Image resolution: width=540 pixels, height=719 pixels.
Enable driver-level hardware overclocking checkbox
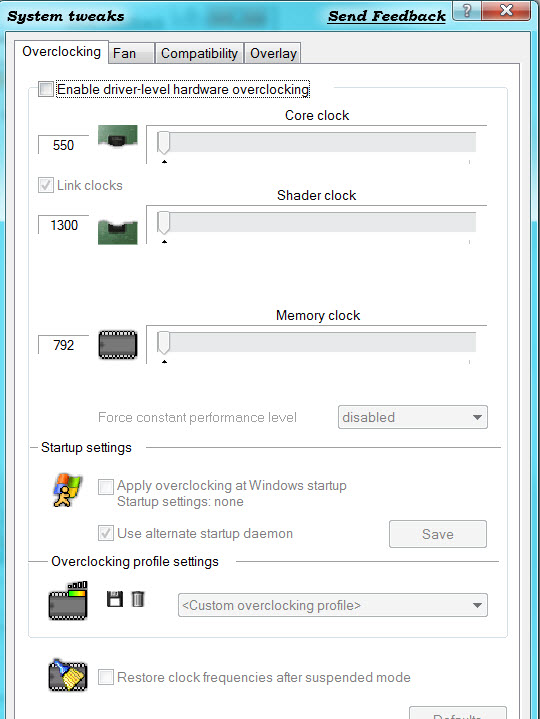click(x=46, y=89)
